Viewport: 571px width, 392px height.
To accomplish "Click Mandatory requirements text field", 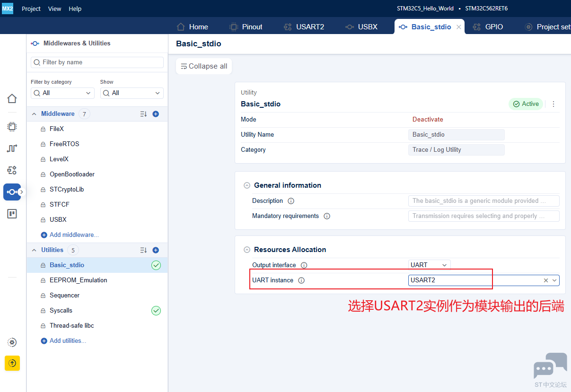I will [x=484, y=216].
